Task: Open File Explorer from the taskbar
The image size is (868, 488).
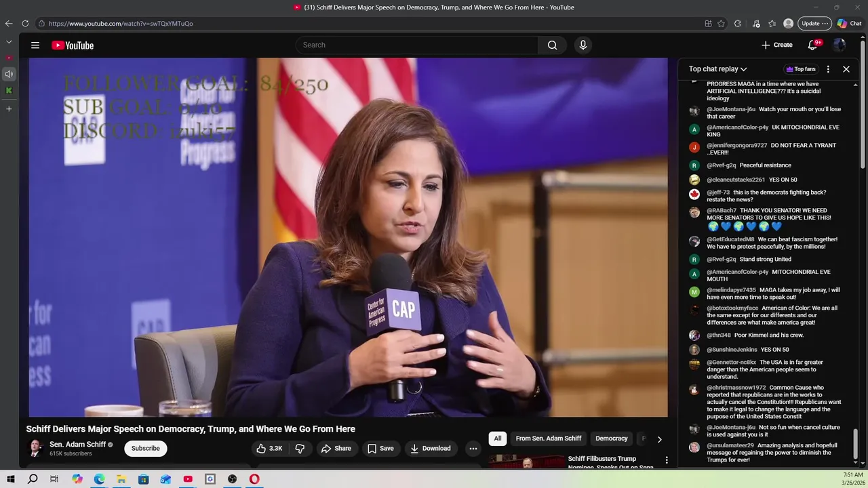Action: [x=121, y=479]
